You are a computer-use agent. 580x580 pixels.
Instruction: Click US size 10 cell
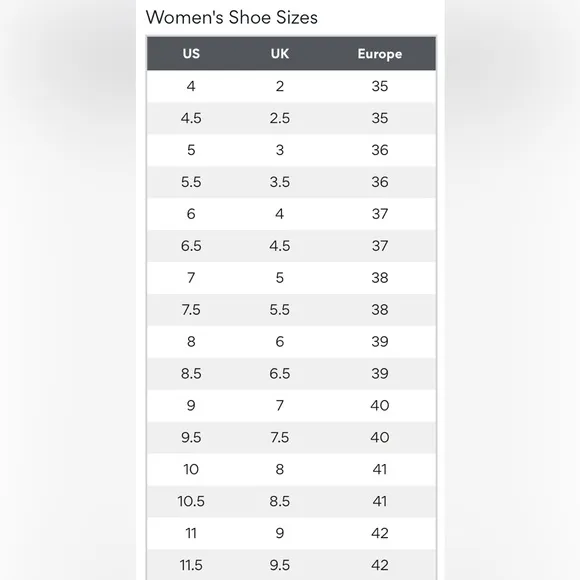pos(191,469)
